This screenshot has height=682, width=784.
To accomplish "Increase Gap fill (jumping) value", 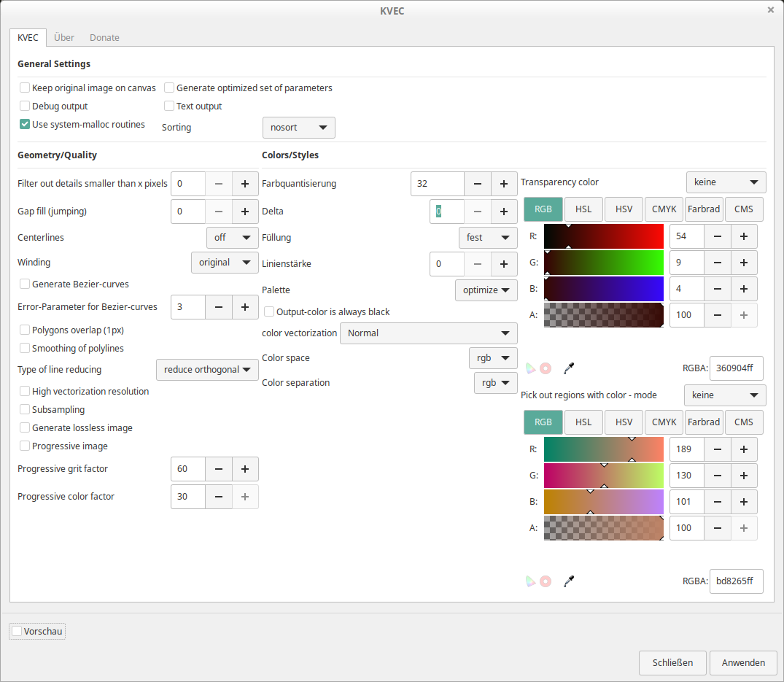I will click(245, 212).
